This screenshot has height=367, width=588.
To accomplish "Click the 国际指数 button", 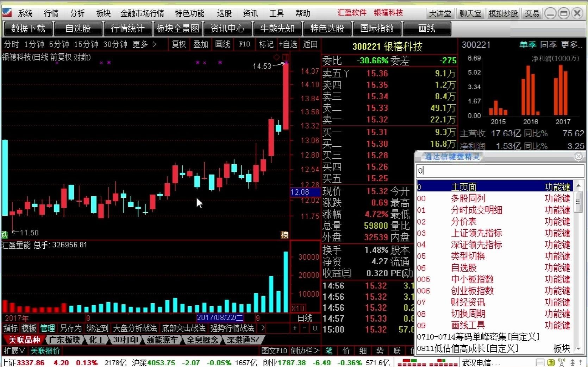I will click(x=377, y=29).
